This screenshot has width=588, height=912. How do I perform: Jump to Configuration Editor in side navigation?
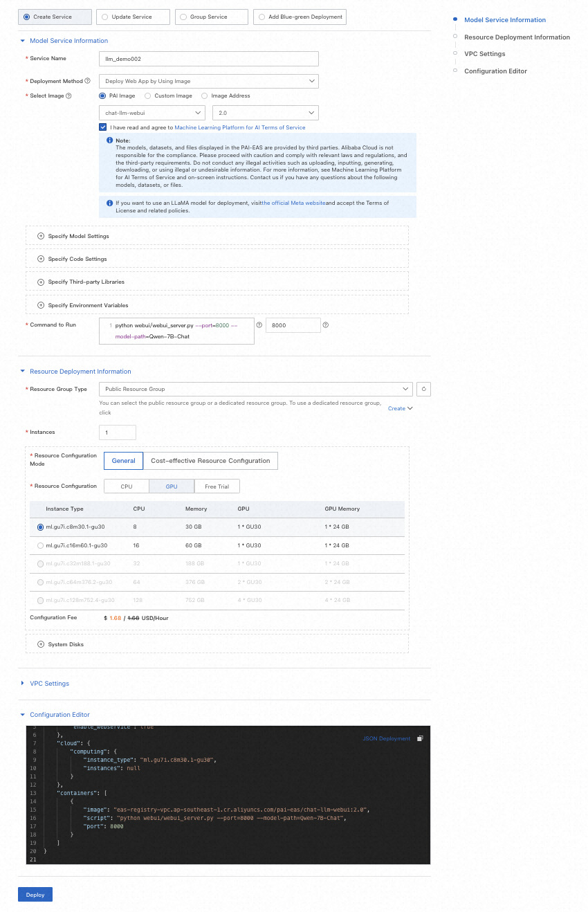[x=495, y=71]
